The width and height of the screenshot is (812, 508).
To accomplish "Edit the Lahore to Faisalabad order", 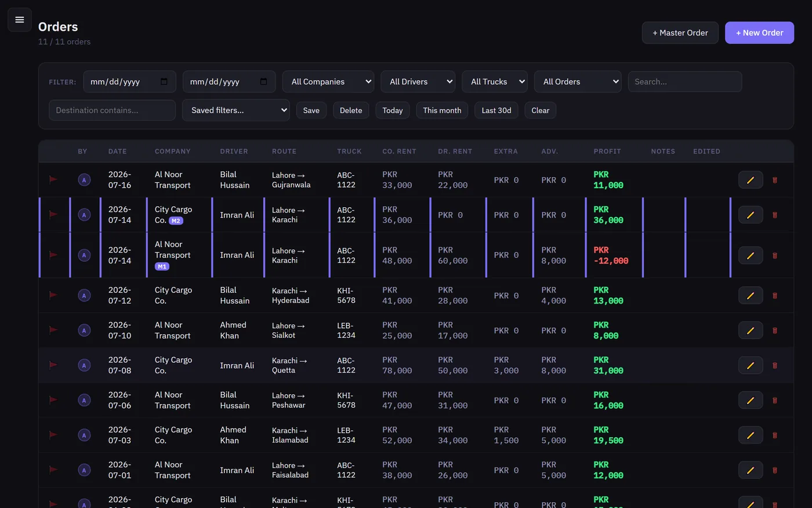I will pos(751,470).
